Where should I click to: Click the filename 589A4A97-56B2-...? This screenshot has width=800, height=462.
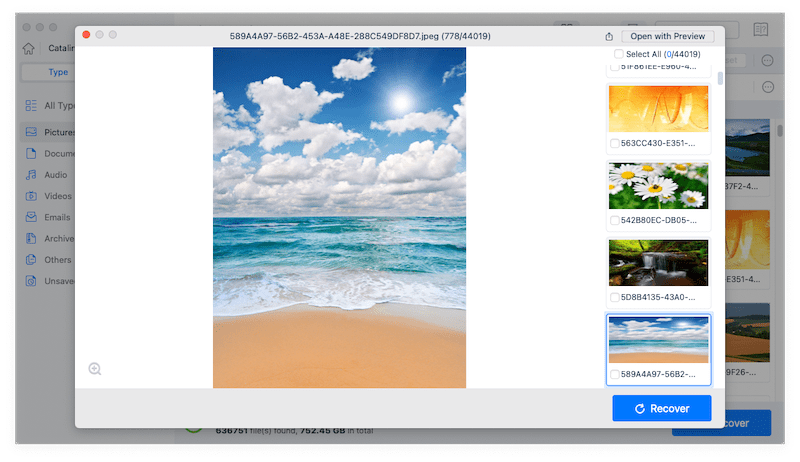point(658,374)
